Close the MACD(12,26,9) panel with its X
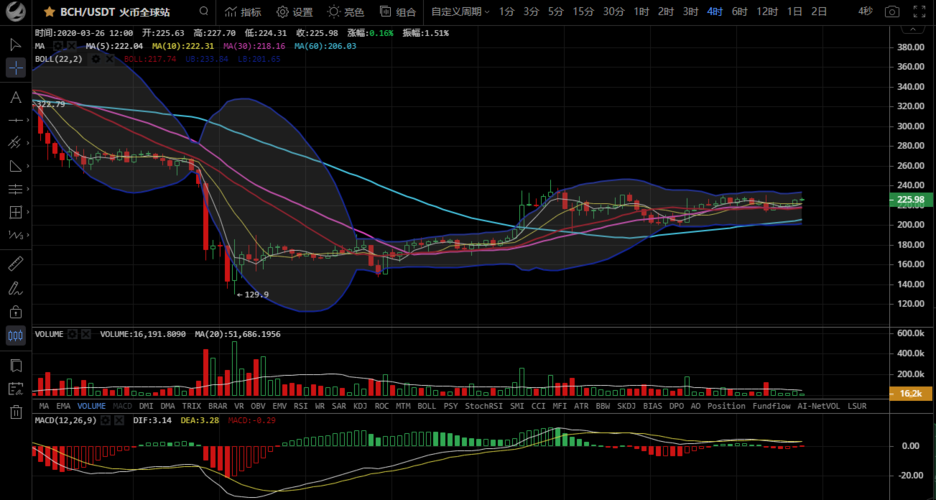936x500 pixels. click(119, 420)
